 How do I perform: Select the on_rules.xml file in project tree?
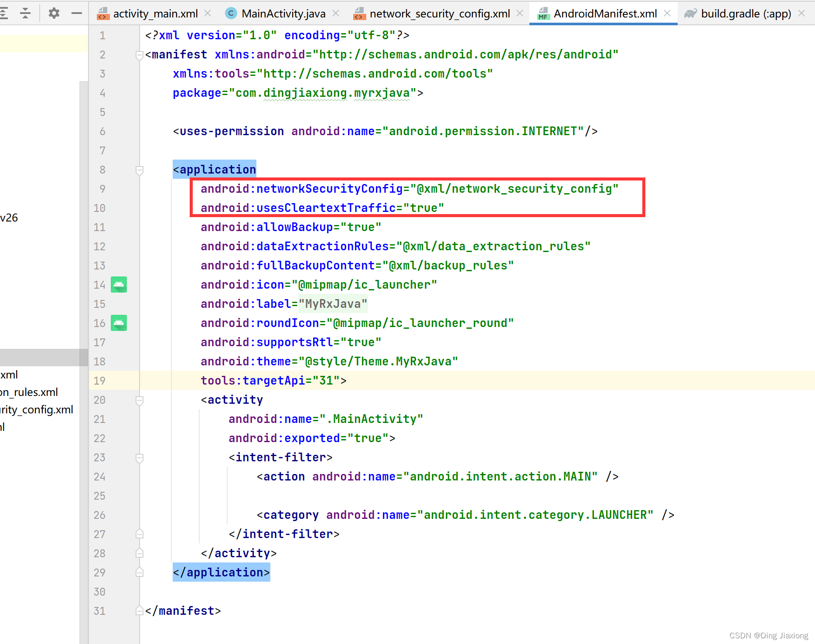(x=29, y=392)
